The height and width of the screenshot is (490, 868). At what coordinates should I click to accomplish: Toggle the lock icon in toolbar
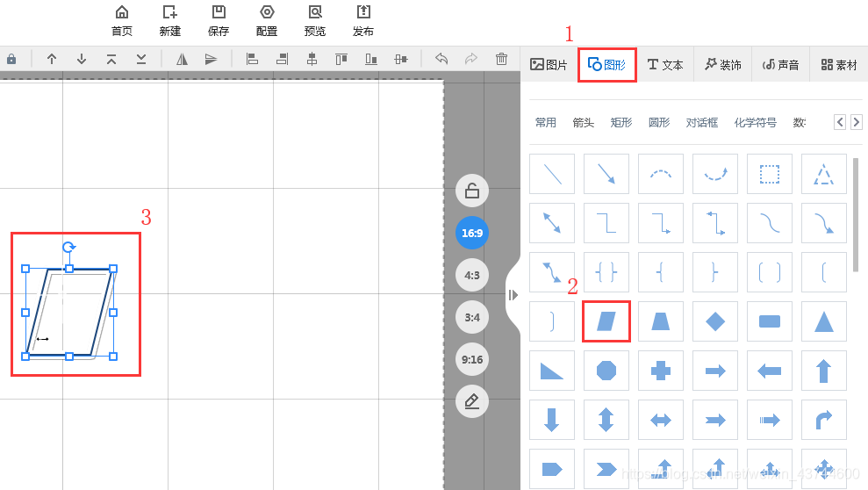(11, 59)
